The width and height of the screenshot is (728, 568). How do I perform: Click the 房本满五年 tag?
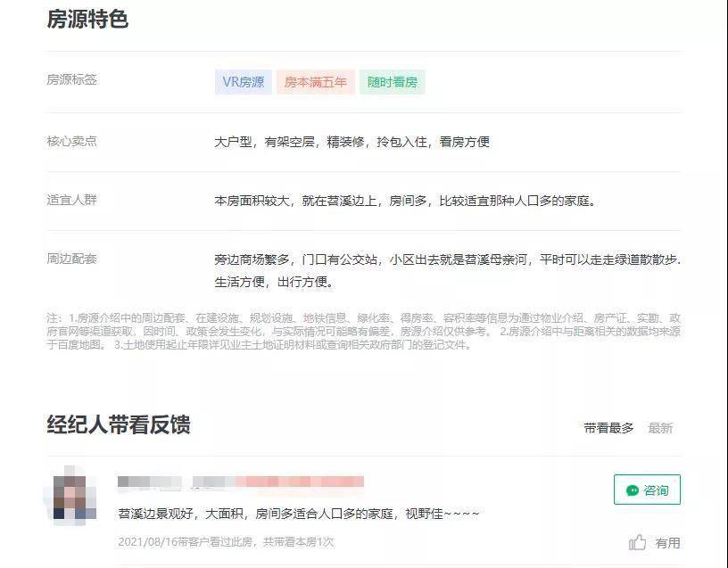(x=316, y=82)
